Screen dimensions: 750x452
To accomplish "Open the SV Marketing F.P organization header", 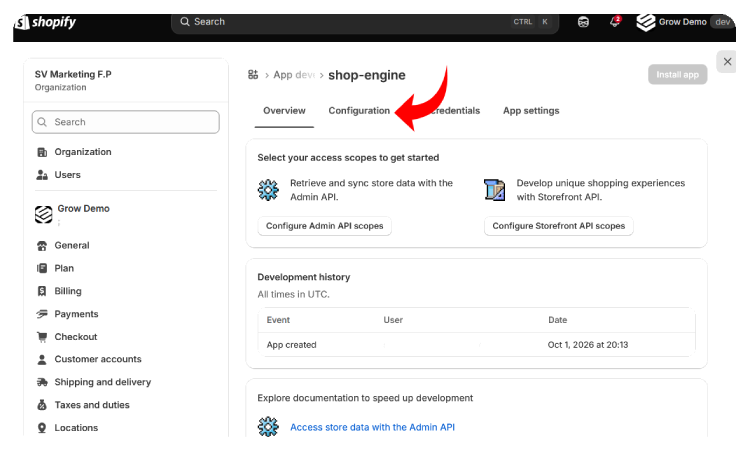I will click(126, 80).
